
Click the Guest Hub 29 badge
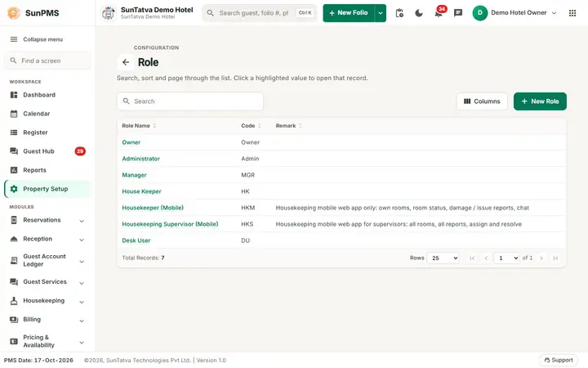click(80, 151)
